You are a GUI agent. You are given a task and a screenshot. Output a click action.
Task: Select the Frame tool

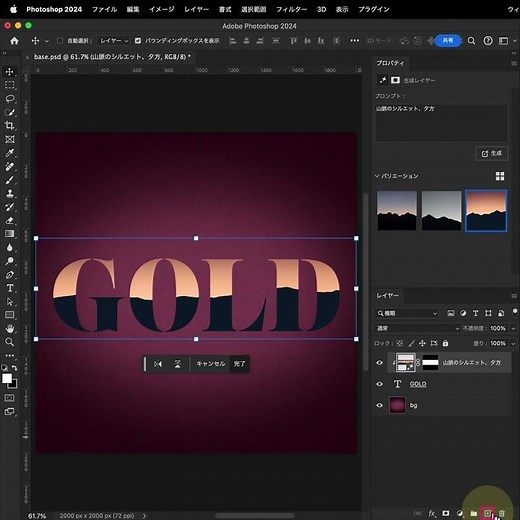[x=9, y=139]
